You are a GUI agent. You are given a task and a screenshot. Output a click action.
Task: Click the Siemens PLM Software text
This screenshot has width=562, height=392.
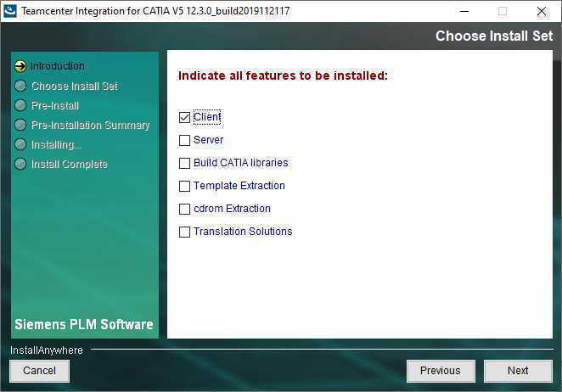84,324
